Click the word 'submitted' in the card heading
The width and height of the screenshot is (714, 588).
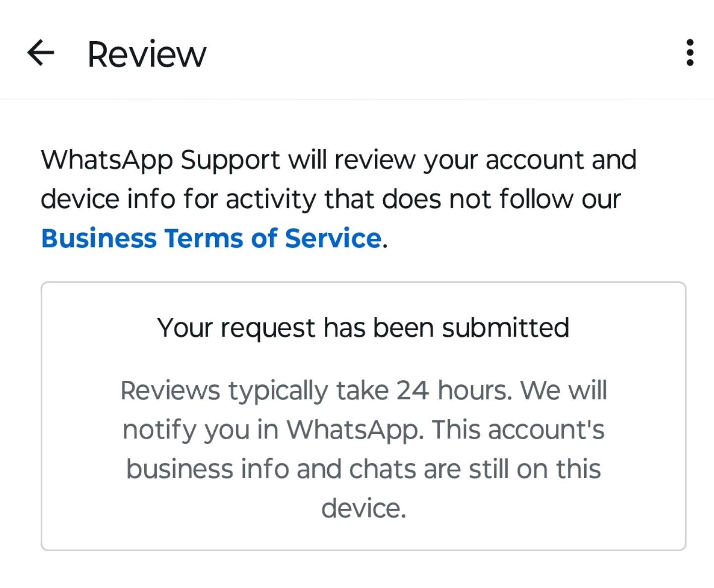[x=505, y=328]
